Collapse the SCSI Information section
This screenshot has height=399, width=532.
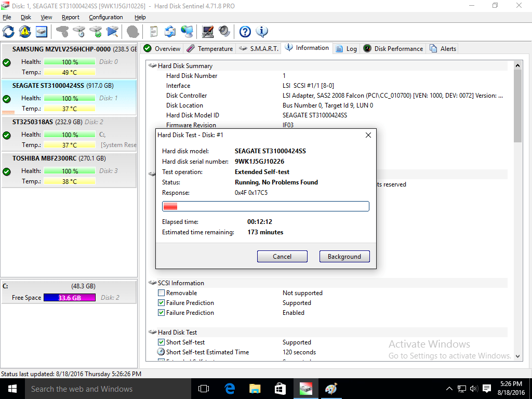coord(152,283)
